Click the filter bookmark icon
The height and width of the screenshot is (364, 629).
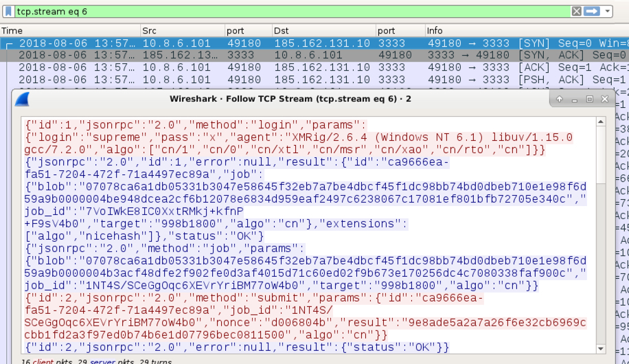[x=8, y=11]
